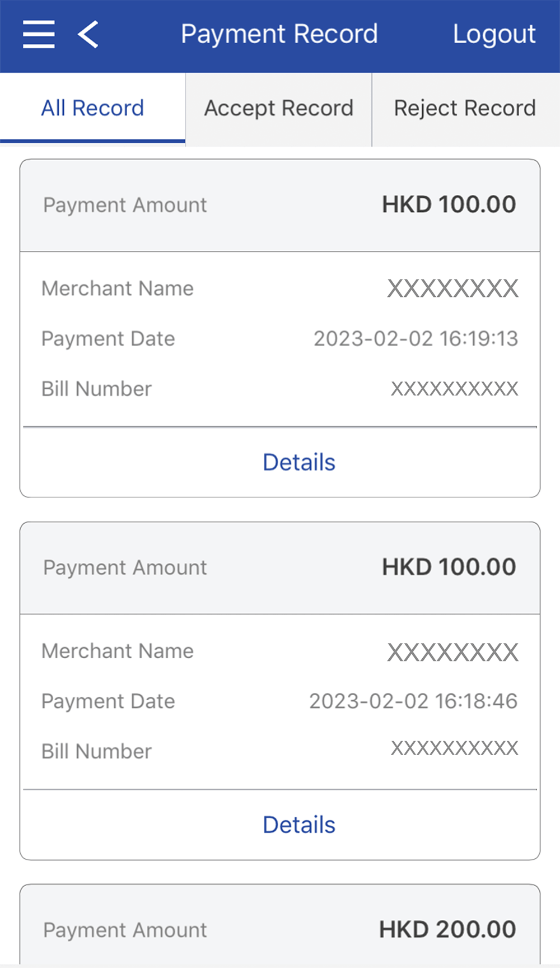This screenshot has width=560, height=968.
Task: Tap the first record's Merchant Name value
Action: coord(452,288)
